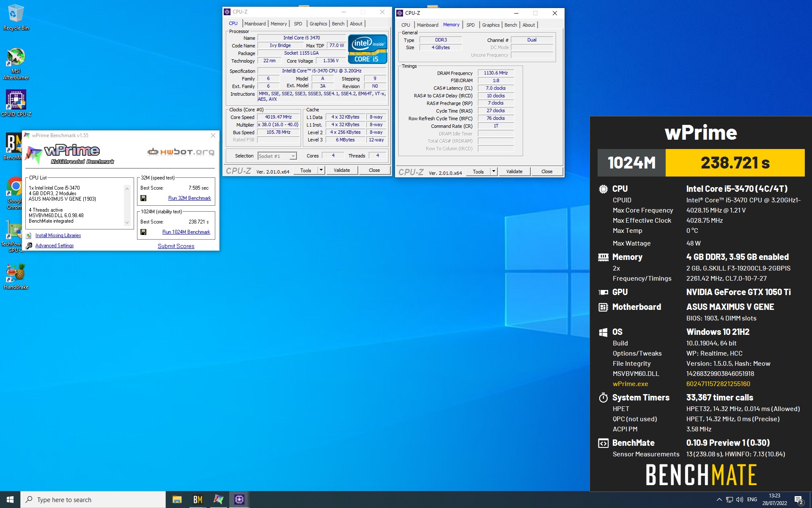Click the BenchMate code icon in result panel

603,443
